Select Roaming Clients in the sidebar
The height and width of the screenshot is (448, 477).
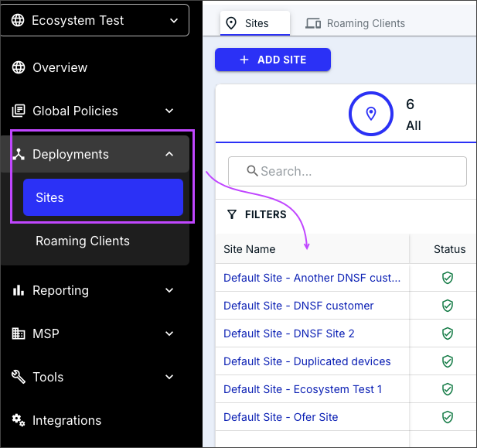point(83,241)
